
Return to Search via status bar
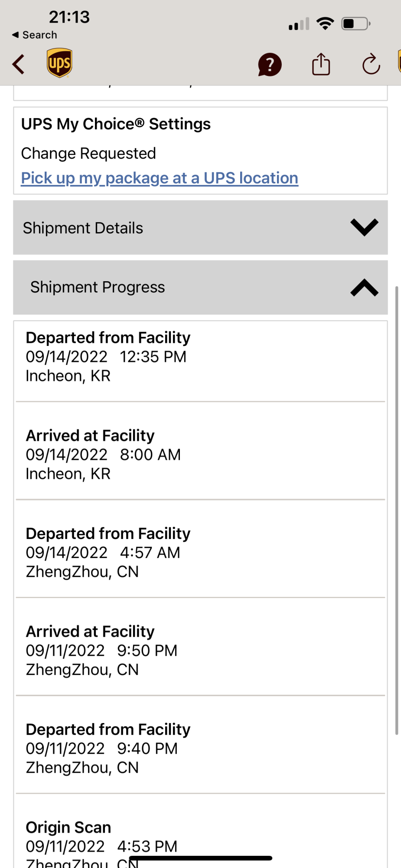pos(35,35)
